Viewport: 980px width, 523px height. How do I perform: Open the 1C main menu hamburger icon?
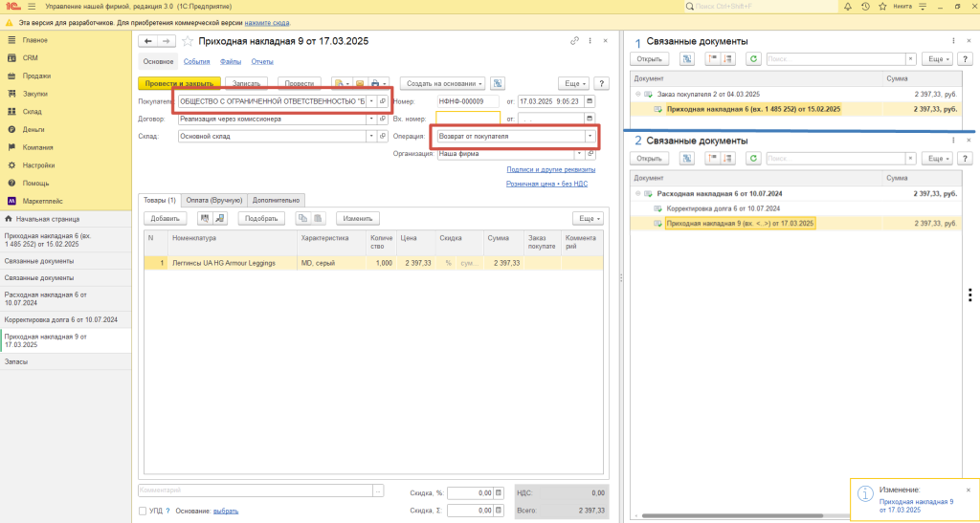[x=32, y=7]
